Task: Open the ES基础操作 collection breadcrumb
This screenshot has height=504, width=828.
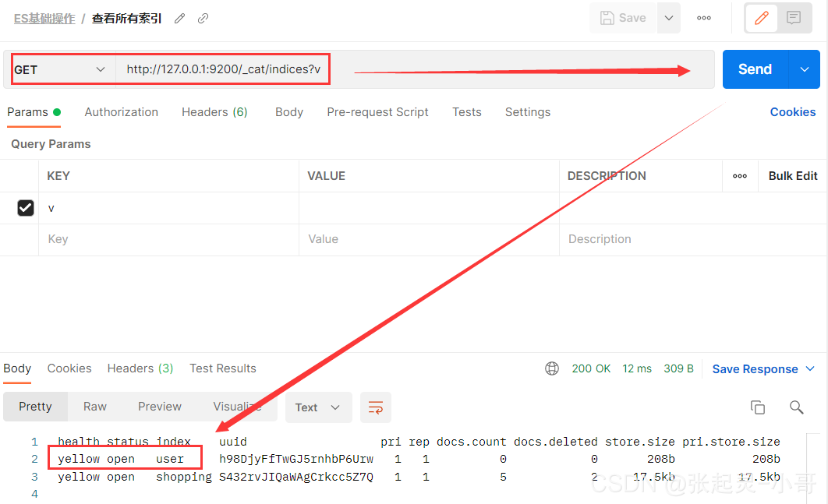Action: [x=44, y=19]
